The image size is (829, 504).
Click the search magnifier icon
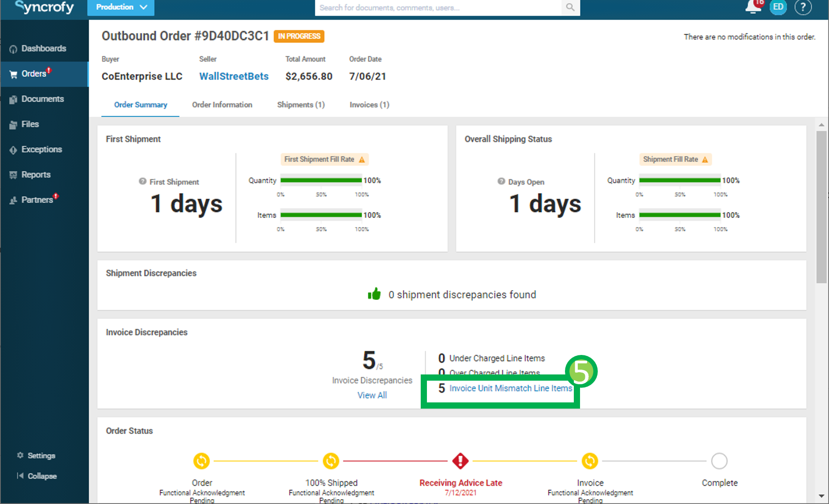[570, 8]
